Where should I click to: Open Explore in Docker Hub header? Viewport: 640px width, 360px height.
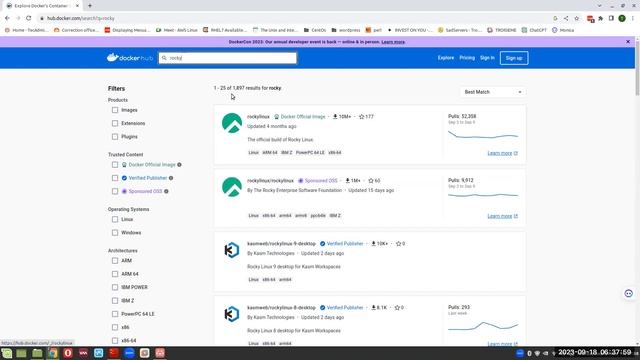tap(446, 58)
